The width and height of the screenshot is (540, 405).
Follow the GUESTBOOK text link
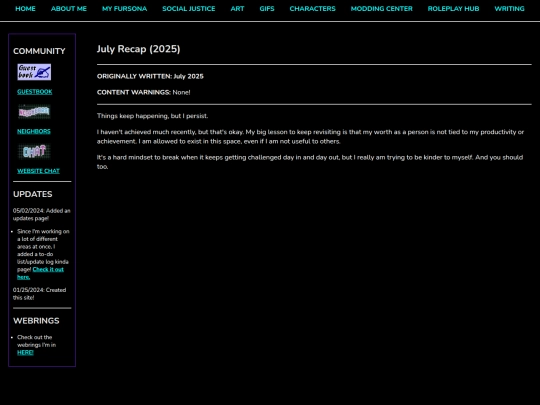pos(35,92)
